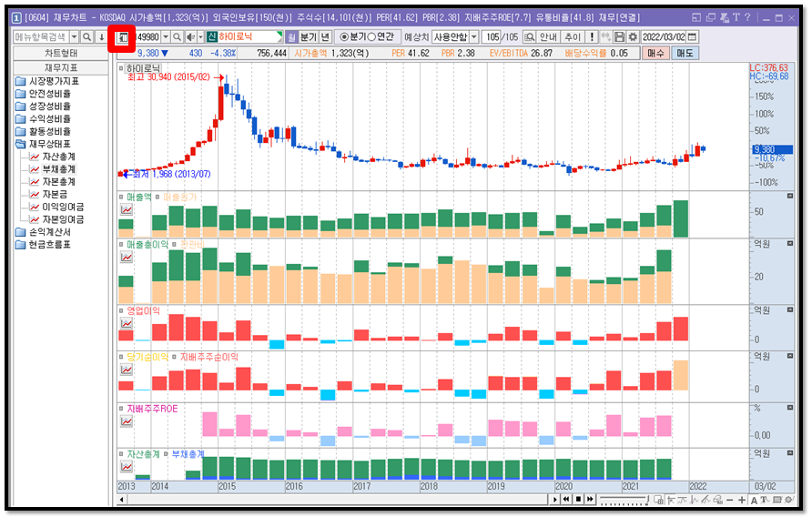Viewport: 812px width, 517px height.
Task: Click the speaker sound icon
Action: coord(190,36)
